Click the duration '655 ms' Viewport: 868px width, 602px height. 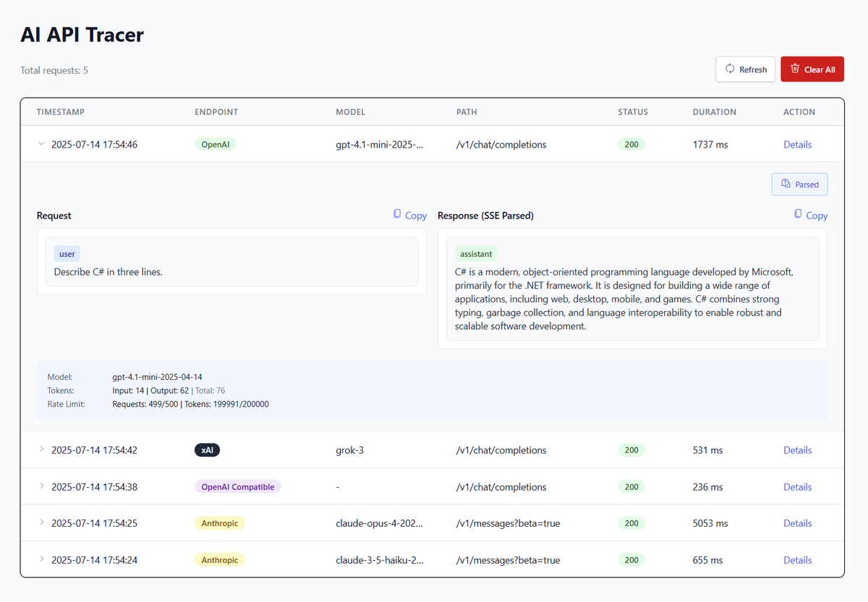(707, 560)
